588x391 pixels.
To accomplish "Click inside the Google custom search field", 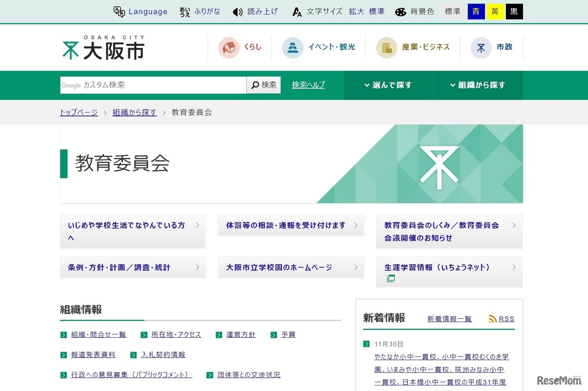I will click(x=152, y=85).
